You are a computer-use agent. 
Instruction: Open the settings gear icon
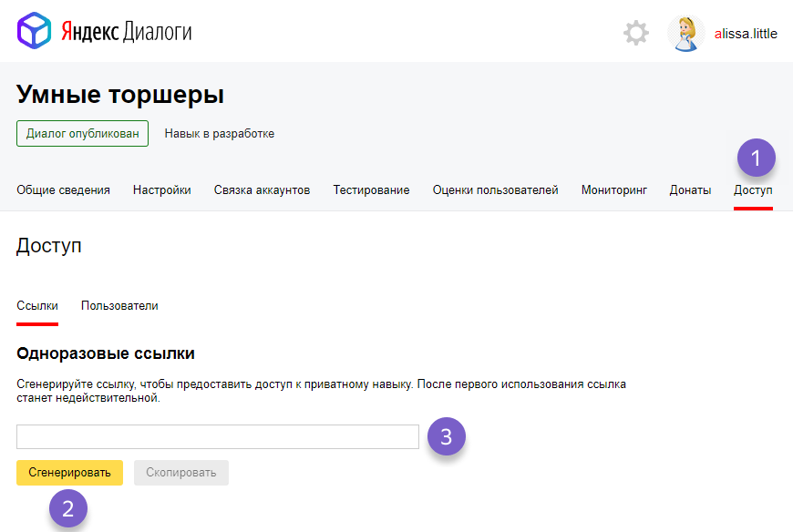(x=636, y=33)
